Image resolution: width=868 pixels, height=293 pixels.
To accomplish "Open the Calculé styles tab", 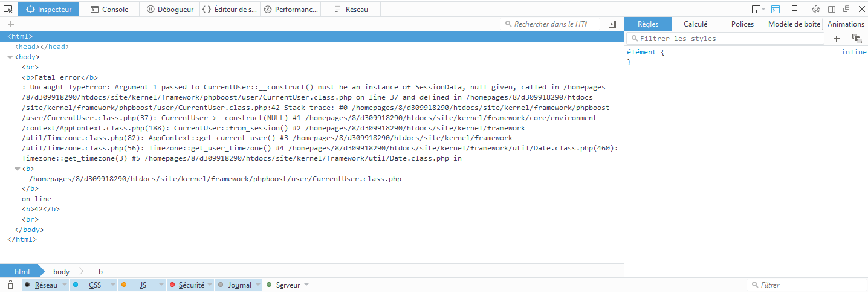I will coord(695,24).
